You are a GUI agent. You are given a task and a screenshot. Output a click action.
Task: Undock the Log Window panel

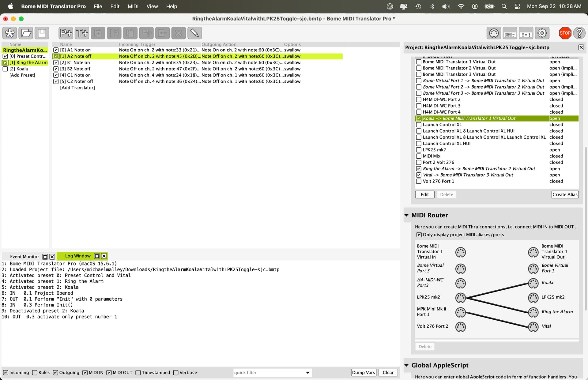click(x=97, y=256)
